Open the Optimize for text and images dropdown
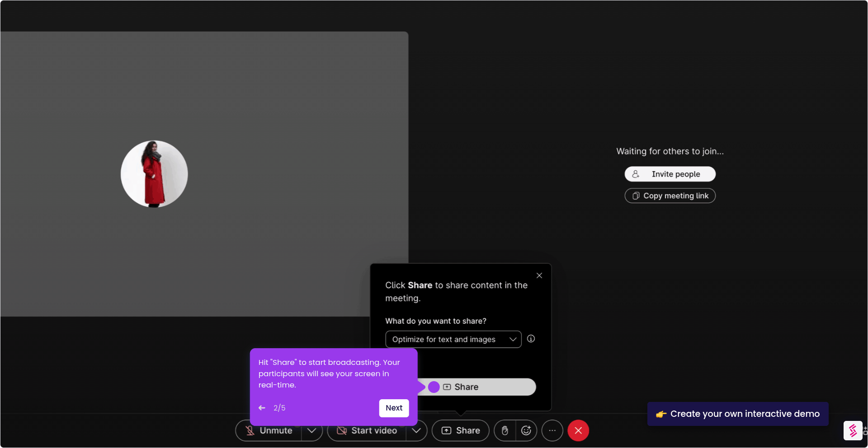 click(x=453, y=339)
